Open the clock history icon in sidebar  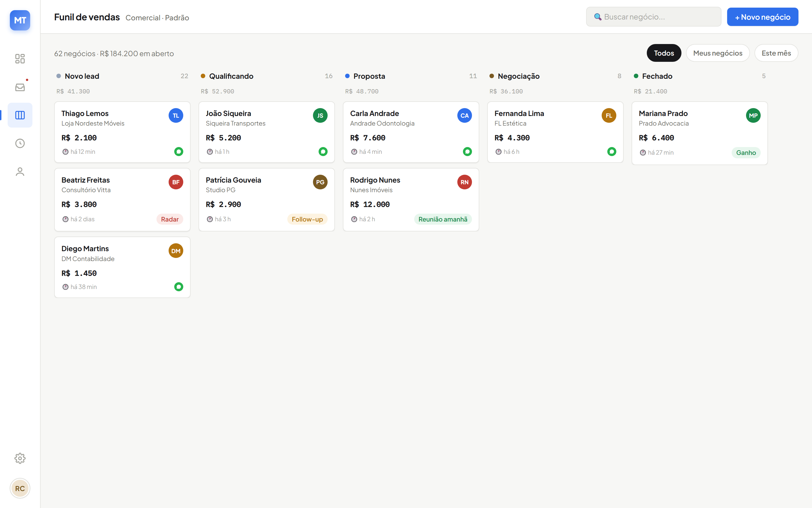pyautogui.click(x=20, y=143)
